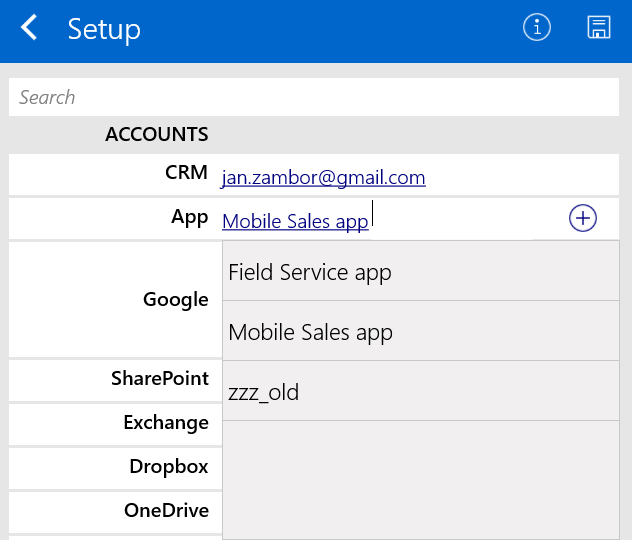
Task: Click the App row label
Action: [x=189, y=217]
